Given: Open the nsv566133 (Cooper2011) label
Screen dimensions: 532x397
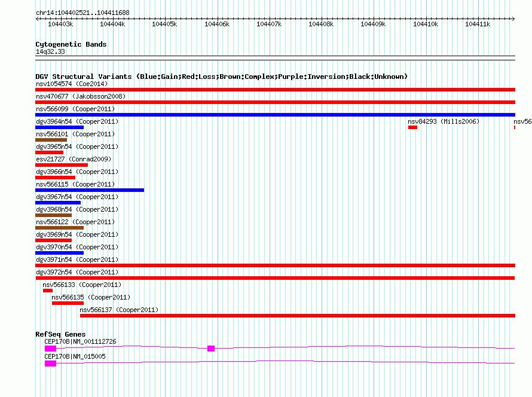Looking at the screenshot, I should (82, 285).
